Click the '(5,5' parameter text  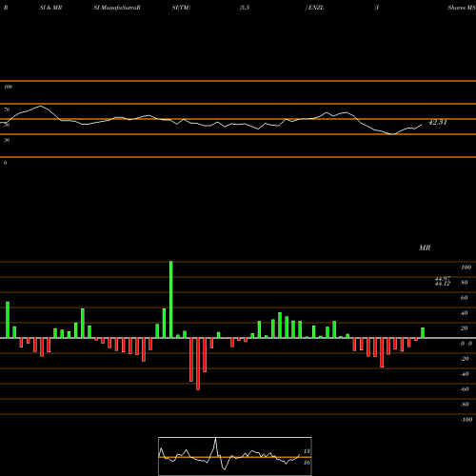click(245, 8)
